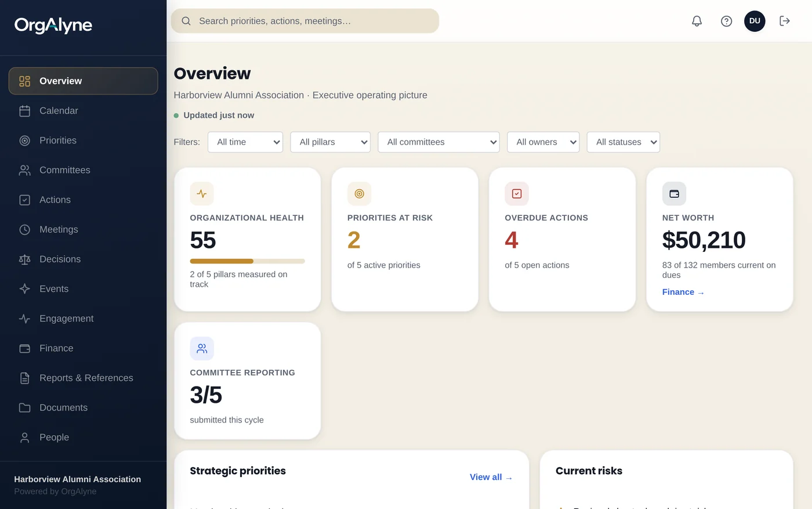Click the Net Worth wallet icon

(x=674, y=194)
